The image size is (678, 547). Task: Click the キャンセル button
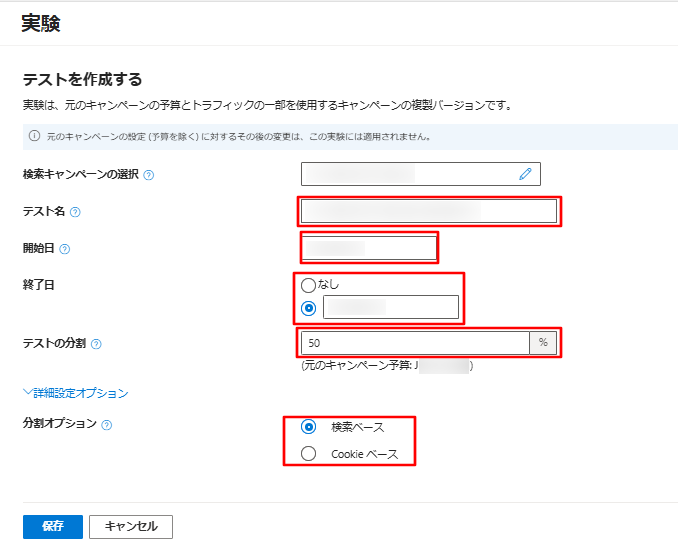(130, 526)
